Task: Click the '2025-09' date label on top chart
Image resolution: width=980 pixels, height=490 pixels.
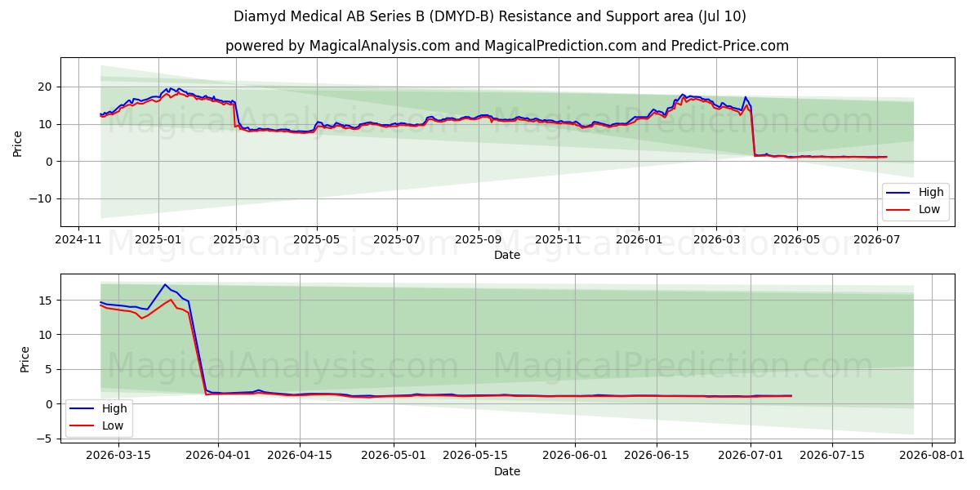Action: [478, 241]
